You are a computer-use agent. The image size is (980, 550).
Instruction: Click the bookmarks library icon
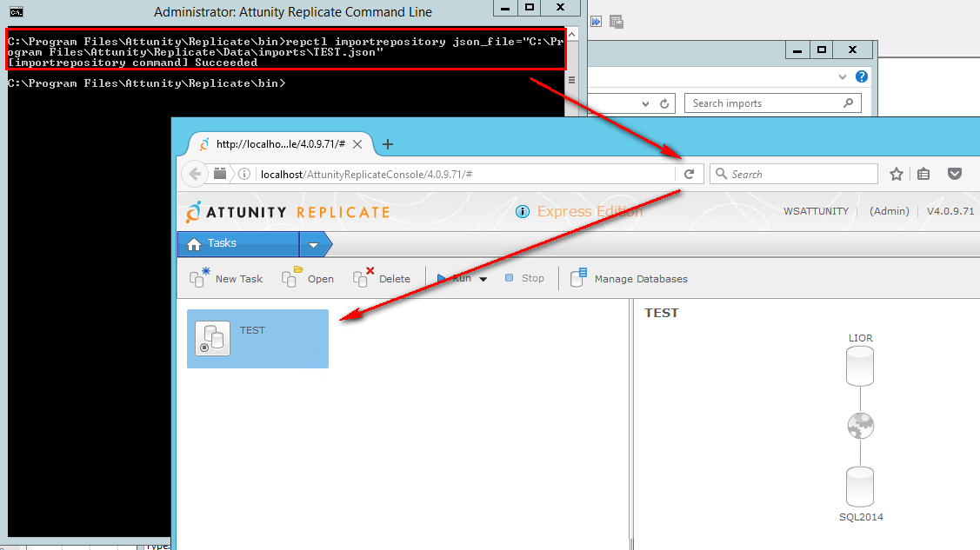[923, 174]
